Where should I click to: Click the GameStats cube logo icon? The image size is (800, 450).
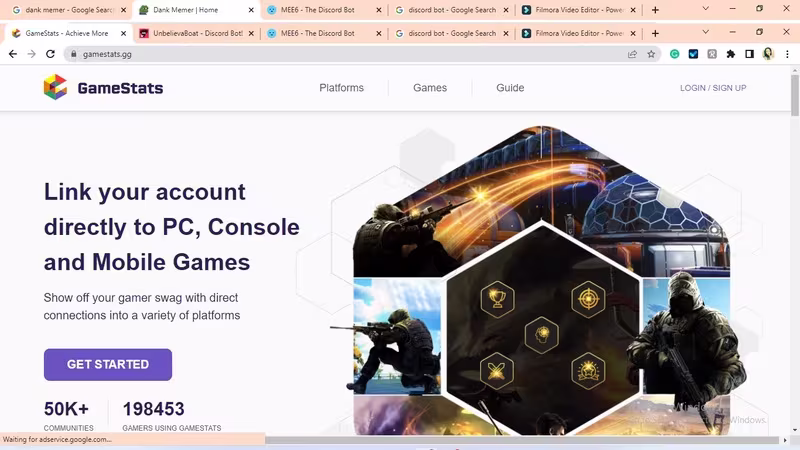point(55,87)
